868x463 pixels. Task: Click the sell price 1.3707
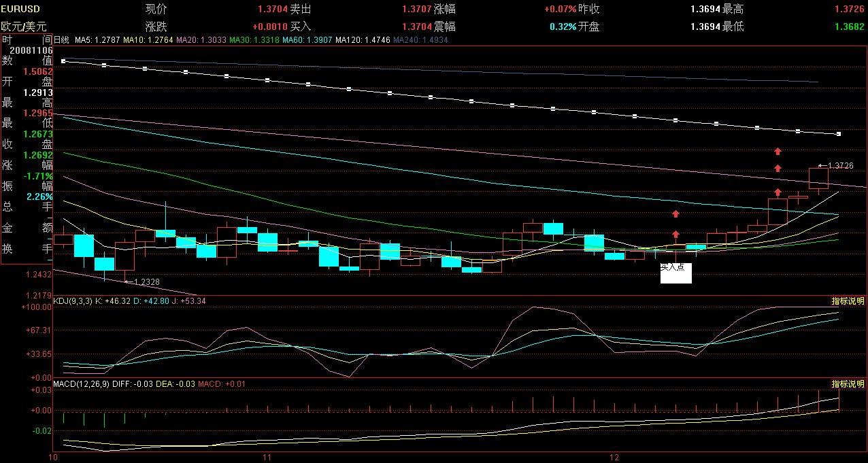pos(417,10)
